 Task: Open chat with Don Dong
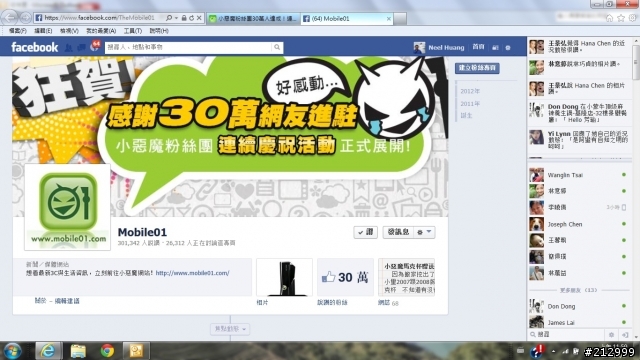tap(578, 307)
